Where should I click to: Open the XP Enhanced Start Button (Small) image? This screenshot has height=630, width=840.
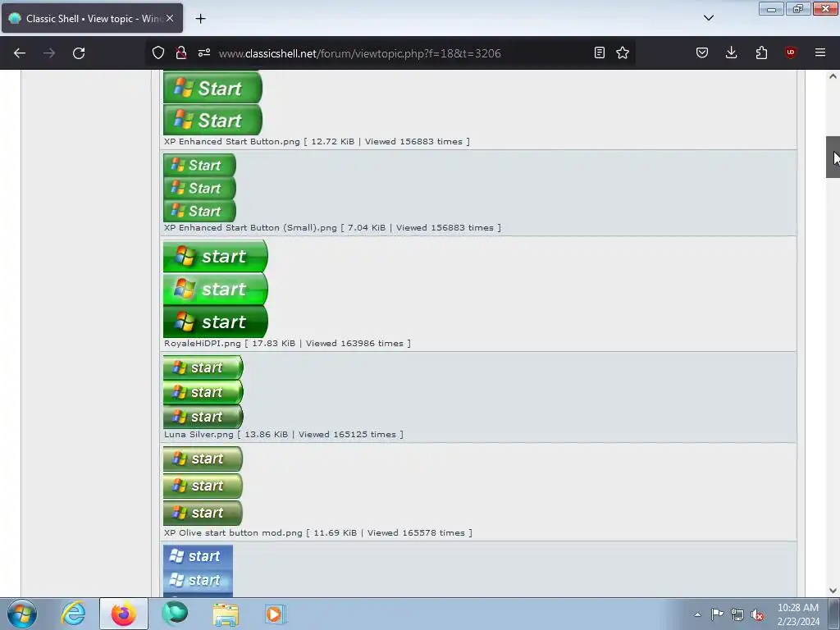[200, 188]
